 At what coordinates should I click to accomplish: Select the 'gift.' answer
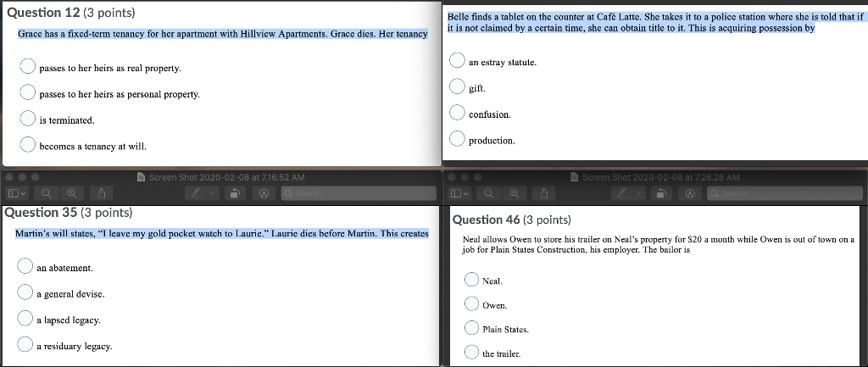pyautogui.click(x=457, y=86)
